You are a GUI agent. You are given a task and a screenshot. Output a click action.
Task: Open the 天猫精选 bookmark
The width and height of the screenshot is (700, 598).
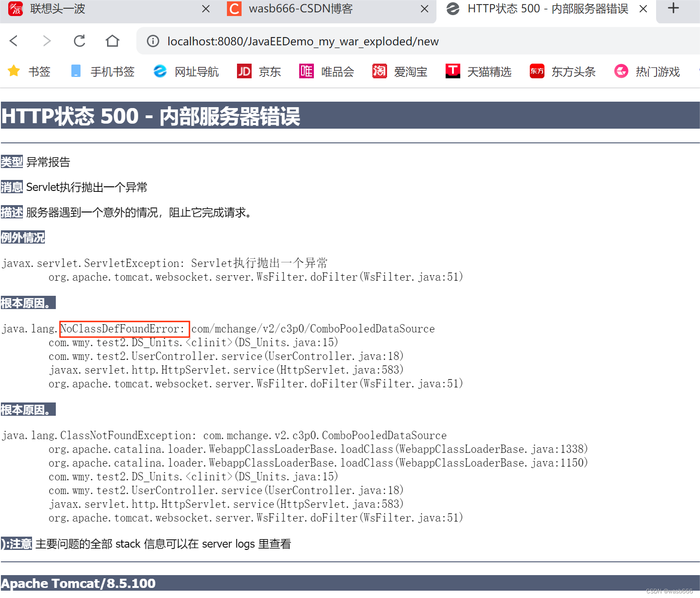click(478, 71)
